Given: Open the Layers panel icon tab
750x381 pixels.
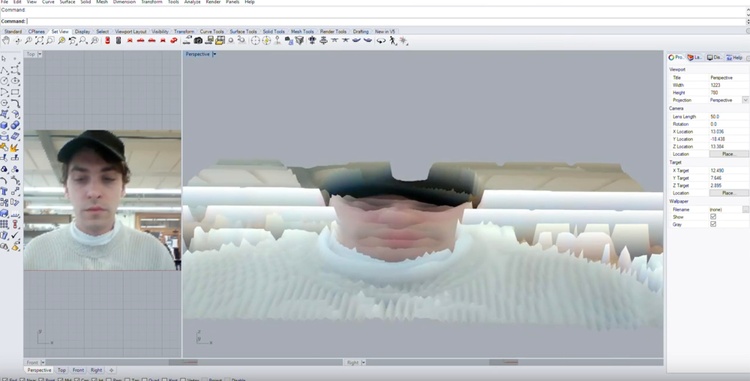Looking at the screenshot, I should point(695,57).
